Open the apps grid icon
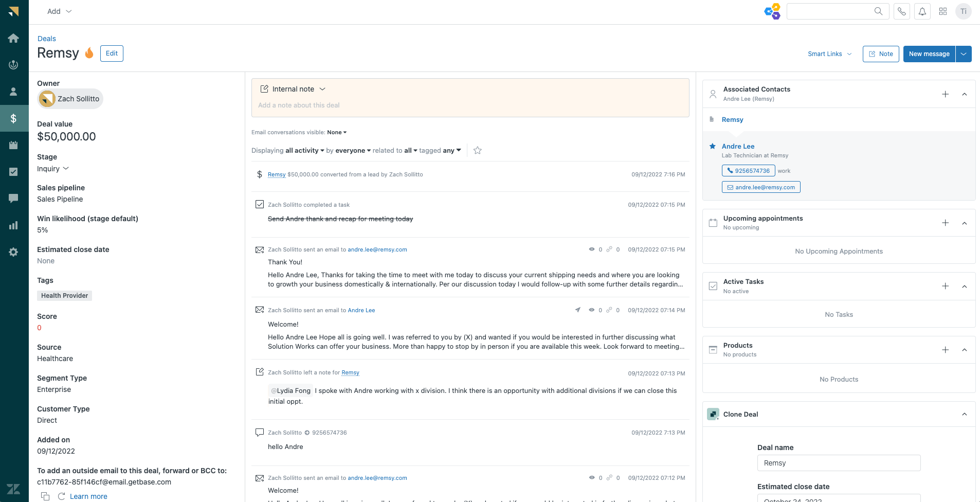 (943, 11)
